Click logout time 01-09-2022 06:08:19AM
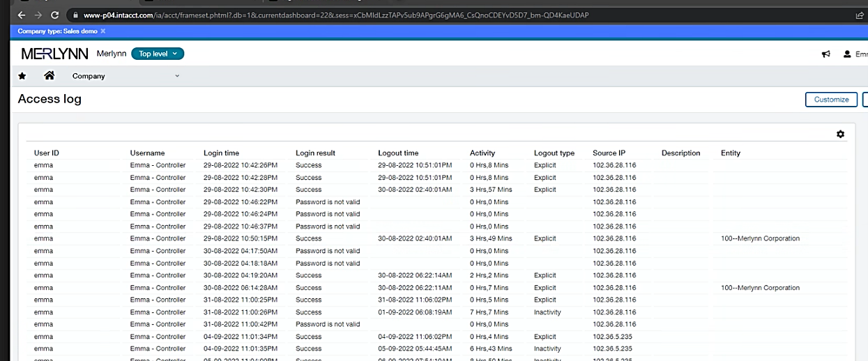868x361 pixels. pyautogui.click(x=415, y=312)
